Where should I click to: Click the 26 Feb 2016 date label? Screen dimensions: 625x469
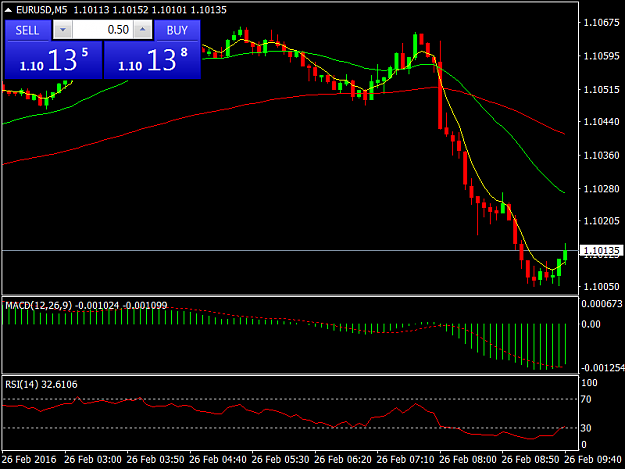click(x=29, y=459)
